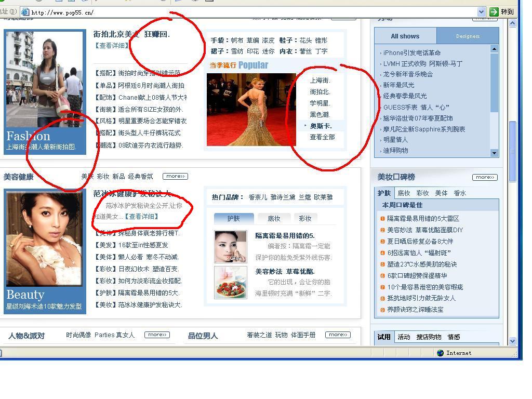This screenshot has width=532, height=399.
Task: Select the blue 护肤 tab under 热门品牌
Action: pos(234,219)
